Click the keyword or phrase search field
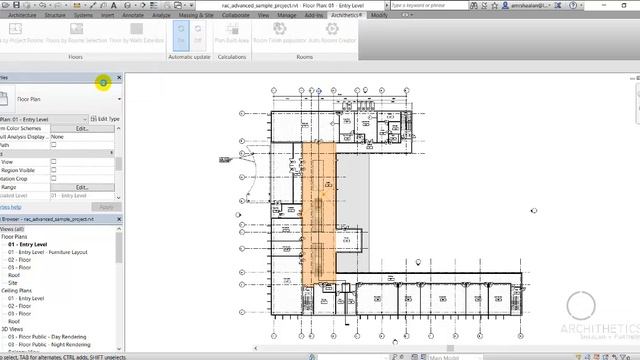 pos(429,6)
